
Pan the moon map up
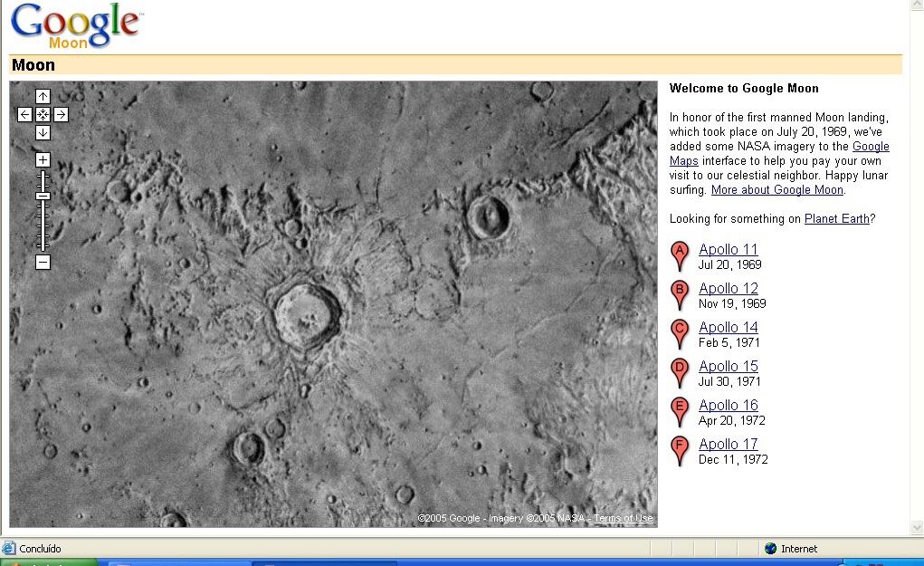43,96
